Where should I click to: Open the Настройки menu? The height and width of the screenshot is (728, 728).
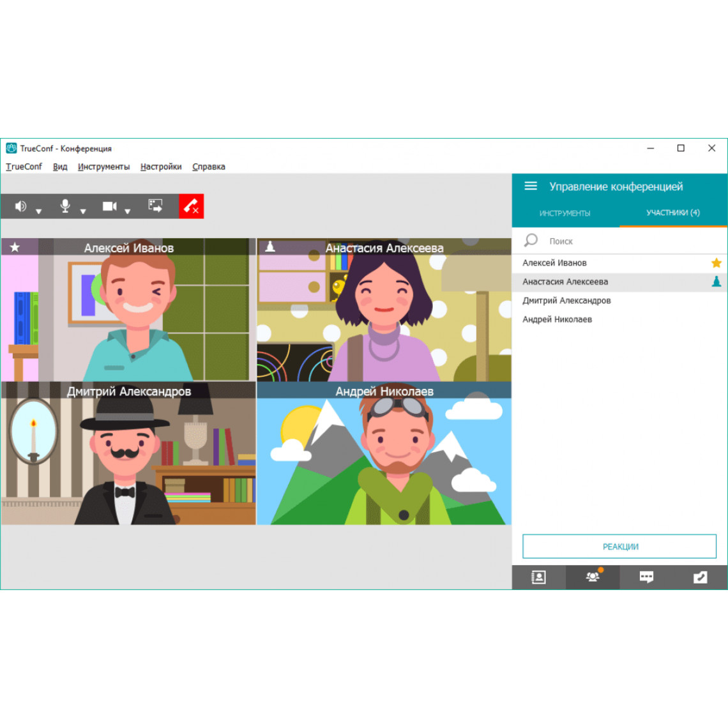coord(161,167)
